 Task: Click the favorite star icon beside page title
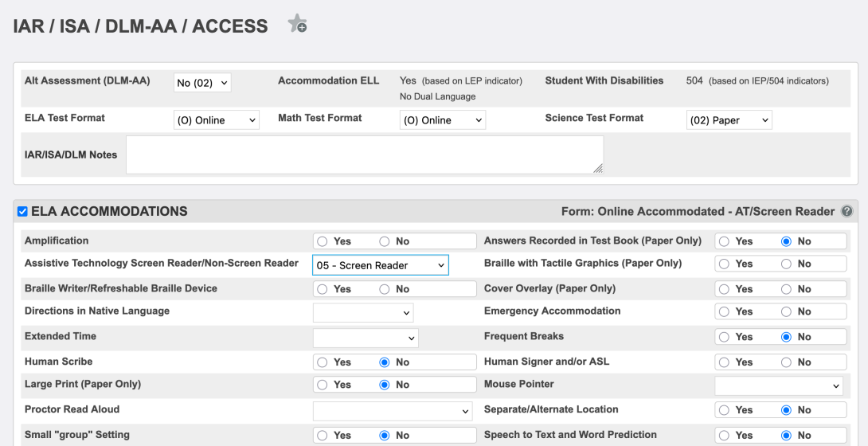pyautogui.click(x=297, y=25)
